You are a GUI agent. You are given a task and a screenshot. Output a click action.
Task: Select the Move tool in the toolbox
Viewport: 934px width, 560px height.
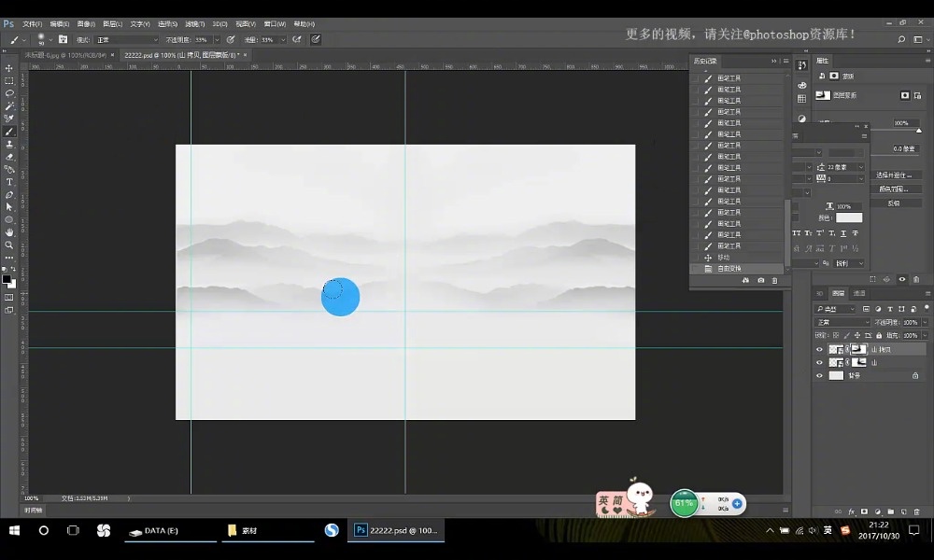click(9, 68)
